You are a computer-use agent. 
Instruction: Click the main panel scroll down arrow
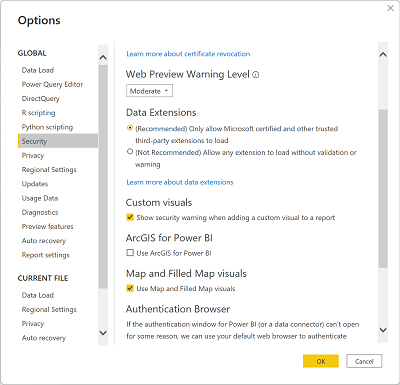pyautogui.click(x=383, y=330)
